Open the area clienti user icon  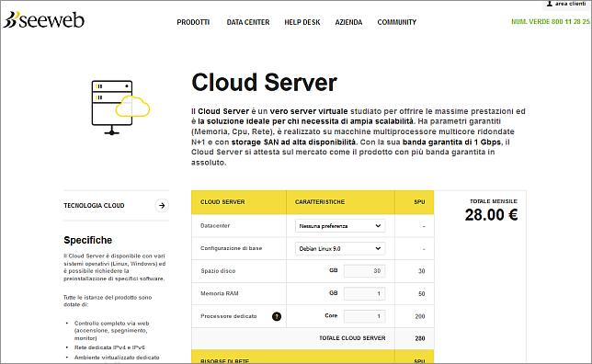[550, 4]
